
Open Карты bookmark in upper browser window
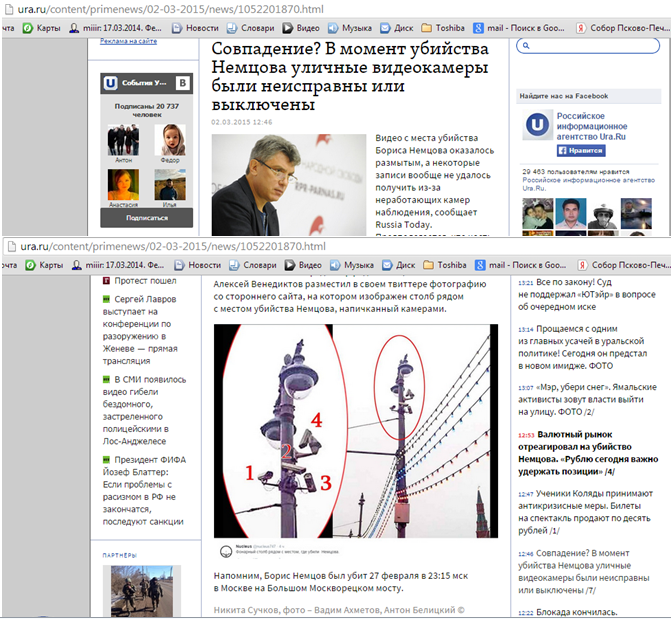click(42, 28)
